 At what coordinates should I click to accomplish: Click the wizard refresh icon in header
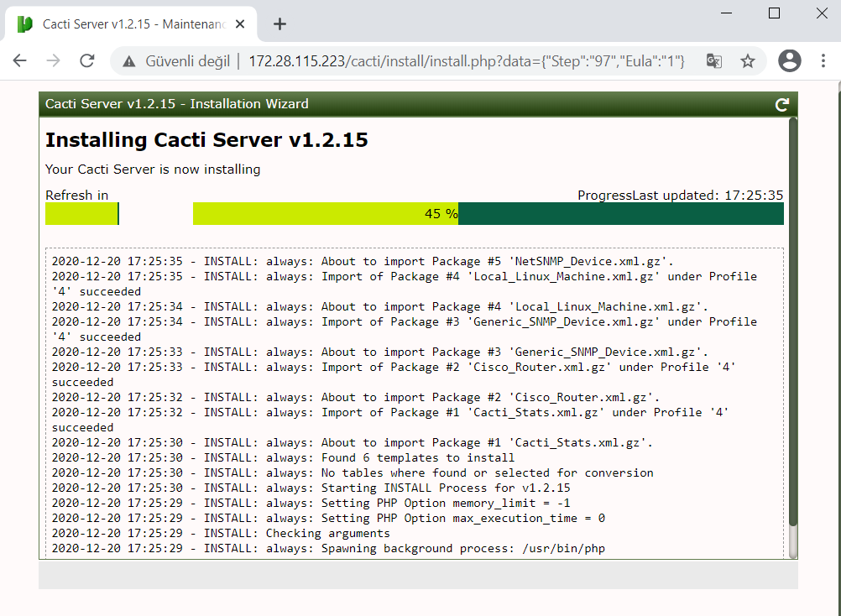[782, 105]
